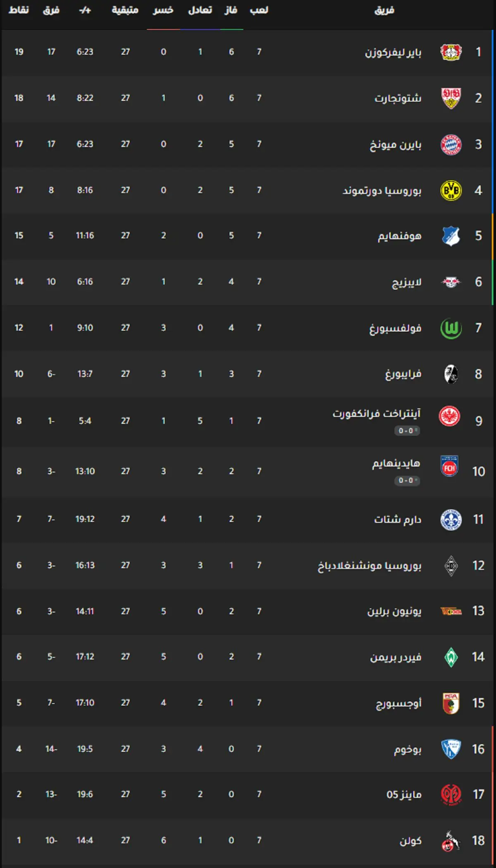496x868 pixels.
Task: Click the Eintracht Frankfurt eagle logo
Action: (450, 416)
